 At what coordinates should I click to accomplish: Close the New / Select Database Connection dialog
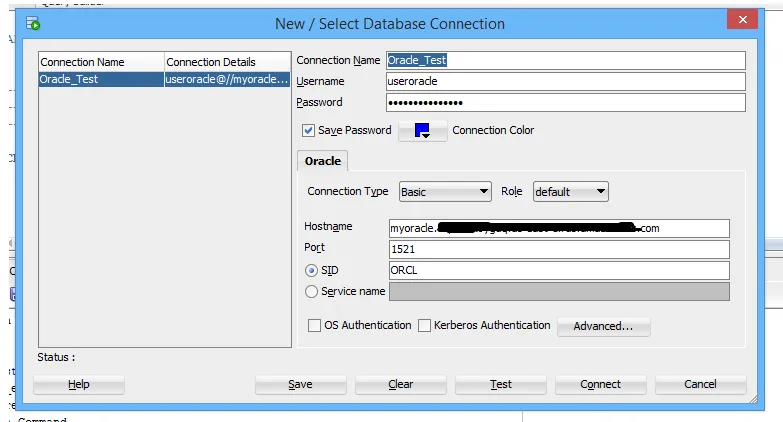coord(743,19)
